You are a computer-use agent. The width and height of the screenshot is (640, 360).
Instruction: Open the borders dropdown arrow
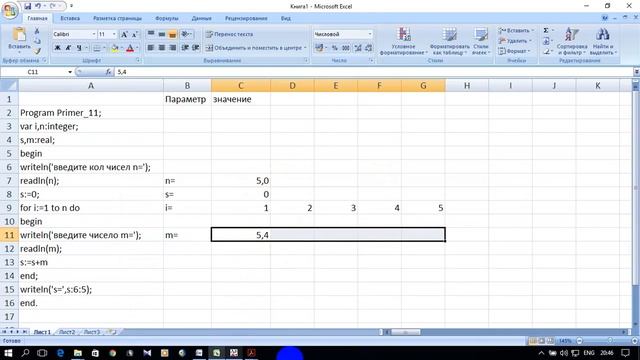104,48
